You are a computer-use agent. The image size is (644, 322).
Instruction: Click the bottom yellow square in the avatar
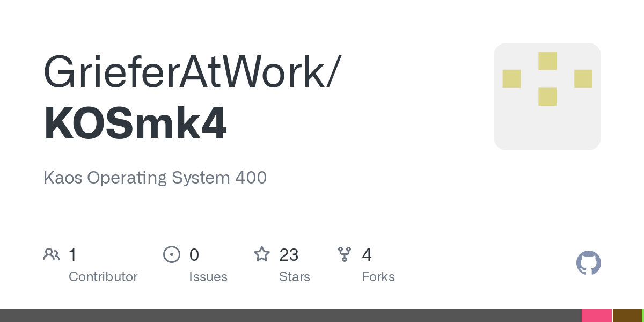click(x=547, y=97)
